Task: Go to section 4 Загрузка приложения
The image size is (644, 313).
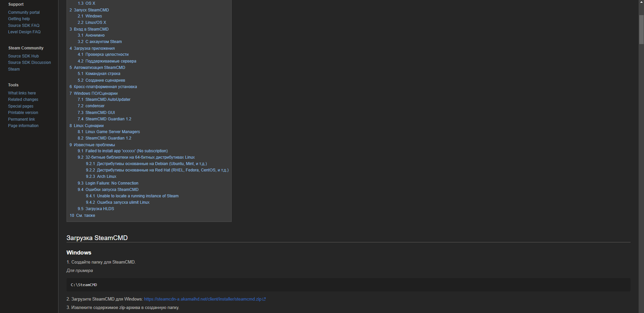Action: pyautogui.click(x=92, y=48)
